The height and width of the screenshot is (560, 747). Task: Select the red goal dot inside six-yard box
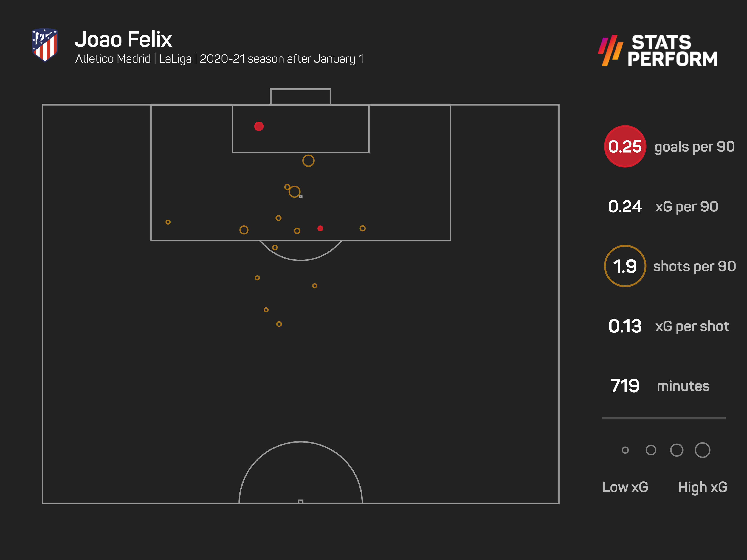259,126
